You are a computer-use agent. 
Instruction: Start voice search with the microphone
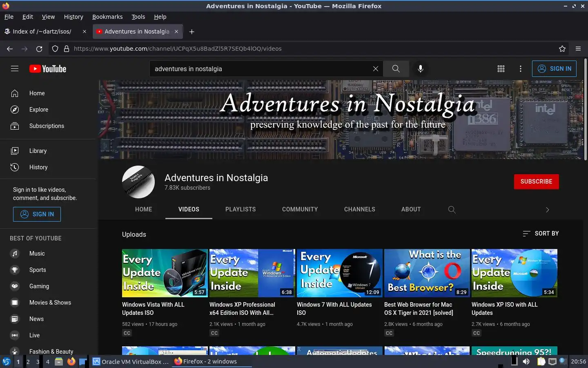pos(420,69)
